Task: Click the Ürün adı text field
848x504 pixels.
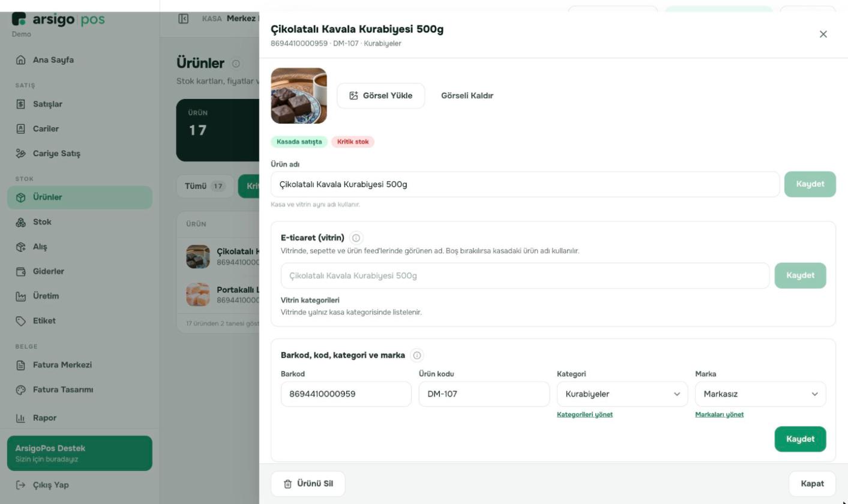Action: [x=525, y=184]
